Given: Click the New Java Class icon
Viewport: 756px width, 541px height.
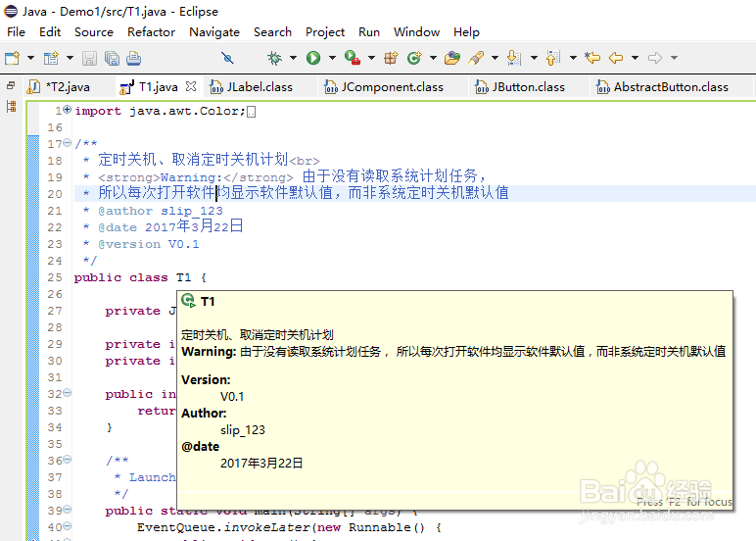Looking at the screenshot, I should point(414,59).
